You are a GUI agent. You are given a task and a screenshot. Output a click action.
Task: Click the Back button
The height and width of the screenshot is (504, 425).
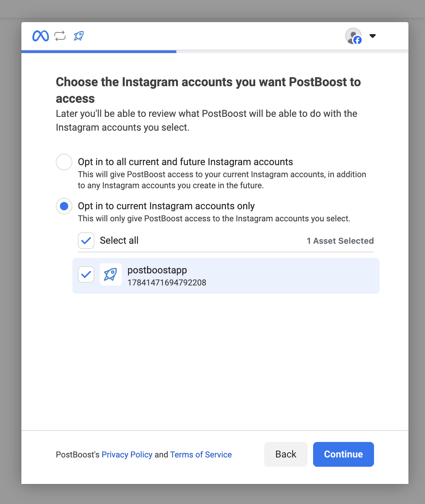click(286, 454)
